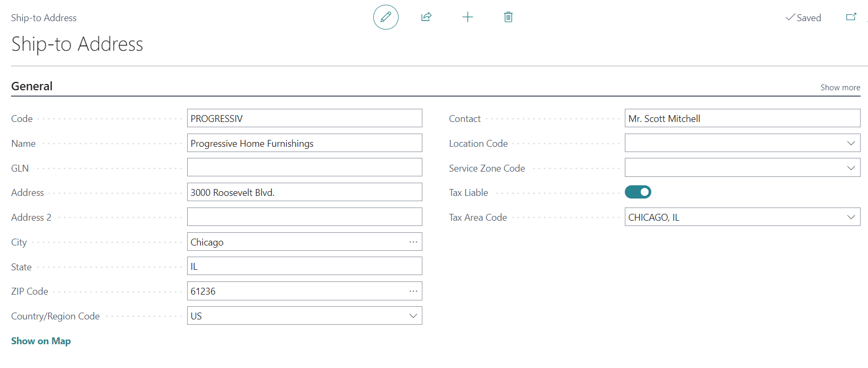This screenshot has width=868, height=368.
Task: Click the Name field
Action: pyautogui.click(x=304, y=143)
